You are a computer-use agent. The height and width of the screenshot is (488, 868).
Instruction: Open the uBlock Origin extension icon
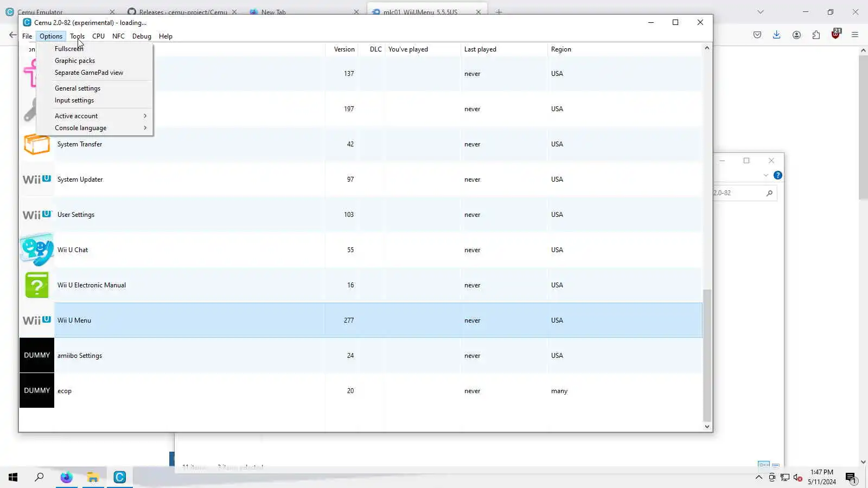click(x=836, y=34)
